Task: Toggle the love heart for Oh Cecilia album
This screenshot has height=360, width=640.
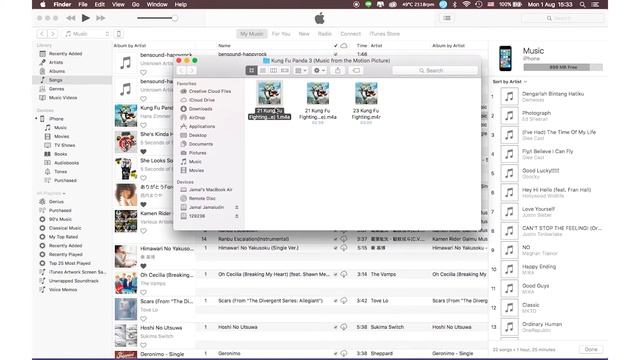Action: pyautogui.click(x=143, y=292)
